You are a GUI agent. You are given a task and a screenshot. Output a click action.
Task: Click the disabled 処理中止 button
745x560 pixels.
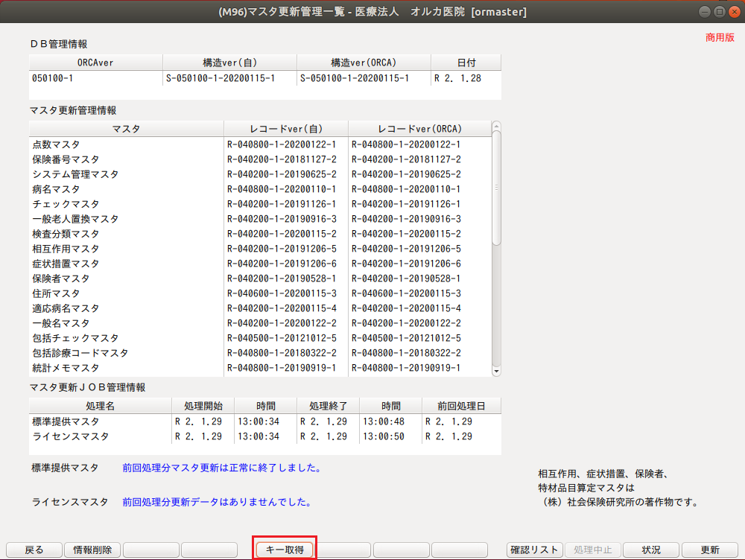click(592, 550)
